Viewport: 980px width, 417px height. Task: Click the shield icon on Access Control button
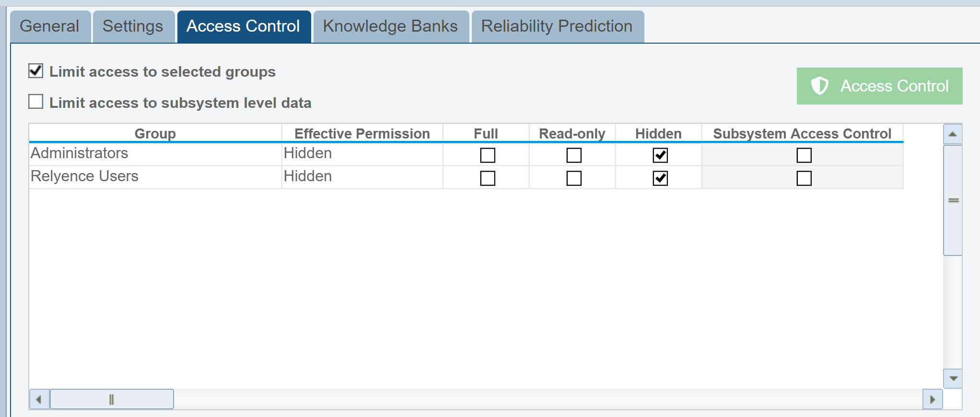click(x=819, y=86)
